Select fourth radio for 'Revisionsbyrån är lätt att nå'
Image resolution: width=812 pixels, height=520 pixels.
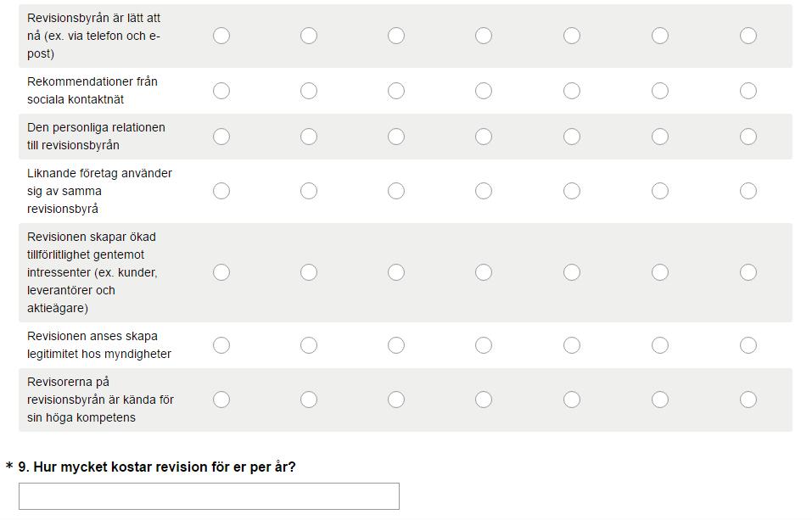484,36
